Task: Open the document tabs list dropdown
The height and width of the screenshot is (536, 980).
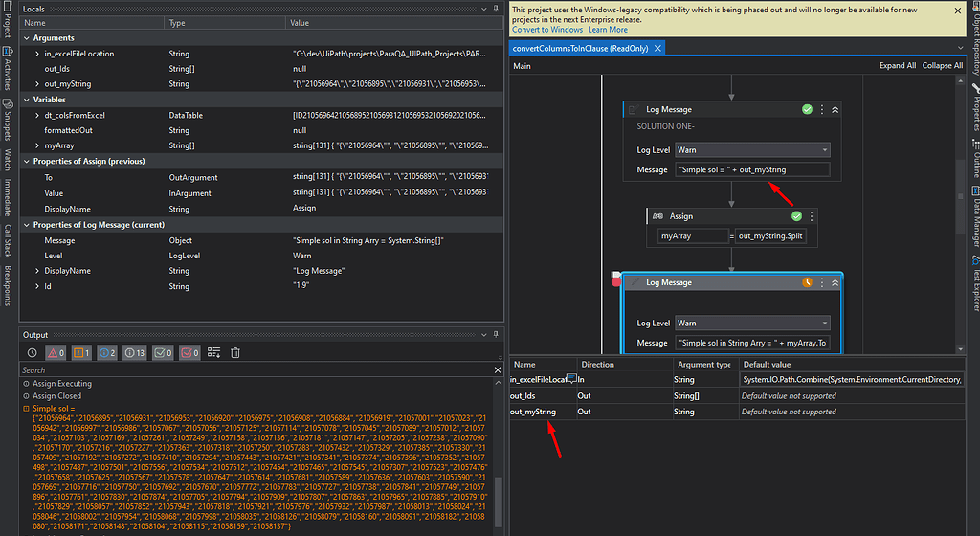Action: [x=961, y=48]
